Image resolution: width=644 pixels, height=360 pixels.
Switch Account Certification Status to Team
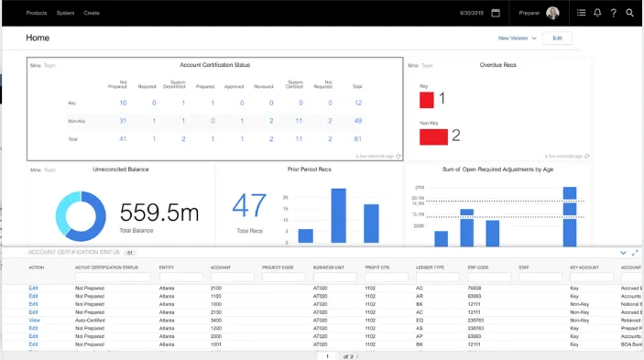coord(49,66)
